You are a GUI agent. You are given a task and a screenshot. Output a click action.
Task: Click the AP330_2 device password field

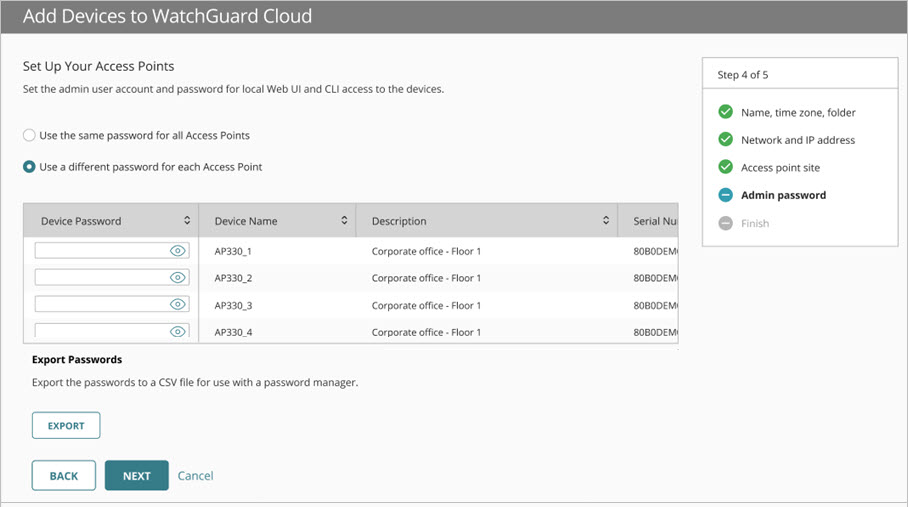[112, 277]
